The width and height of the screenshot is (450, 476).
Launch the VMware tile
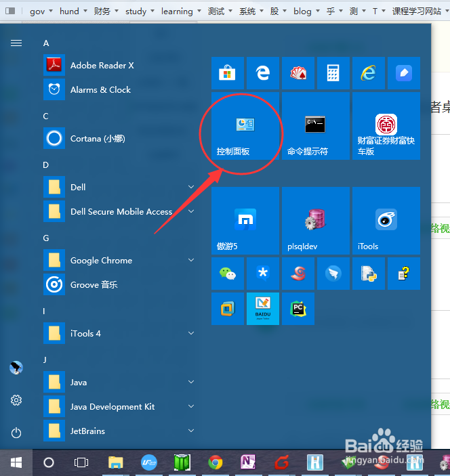pos(228,309)
